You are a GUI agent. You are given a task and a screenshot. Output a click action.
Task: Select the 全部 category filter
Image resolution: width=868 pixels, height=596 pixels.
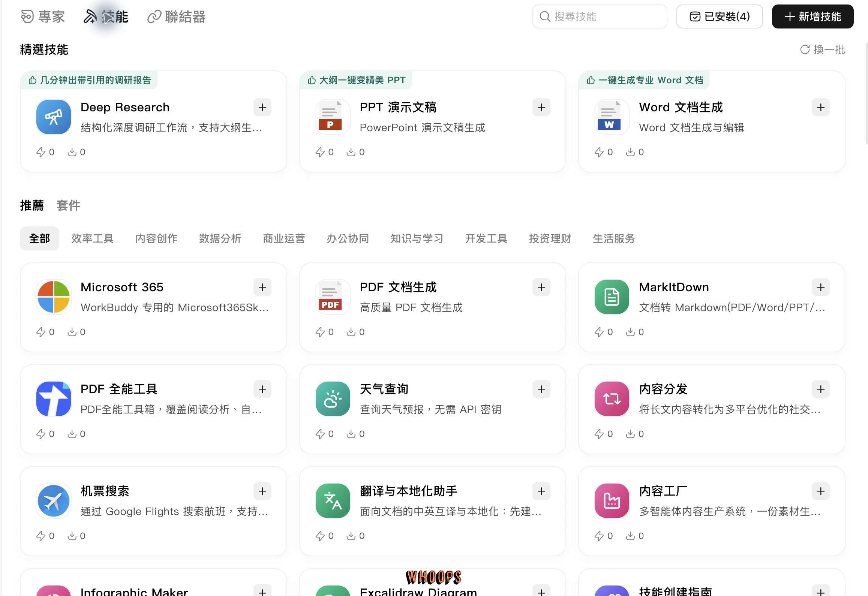[x=39, y=238]
